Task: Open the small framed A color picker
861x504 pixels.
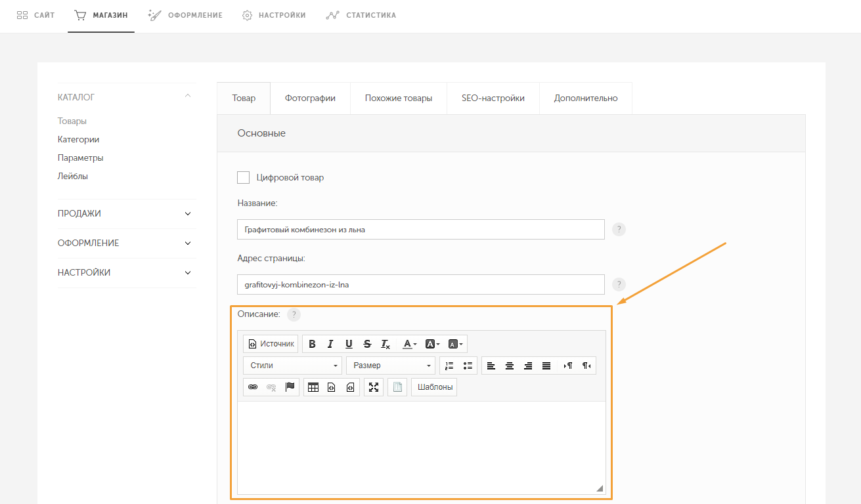Action: coord(455,344)
